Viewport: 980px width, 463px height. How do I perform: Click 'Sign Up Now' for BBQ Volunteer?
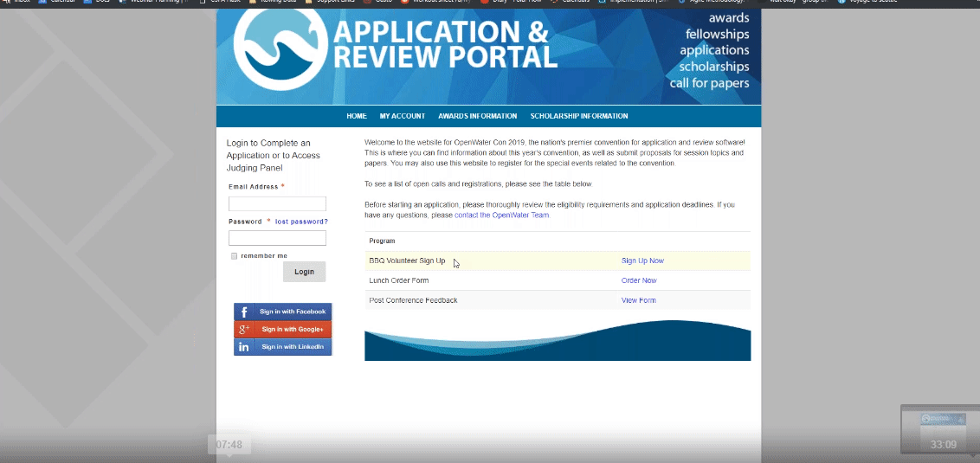tap(642, 260)
